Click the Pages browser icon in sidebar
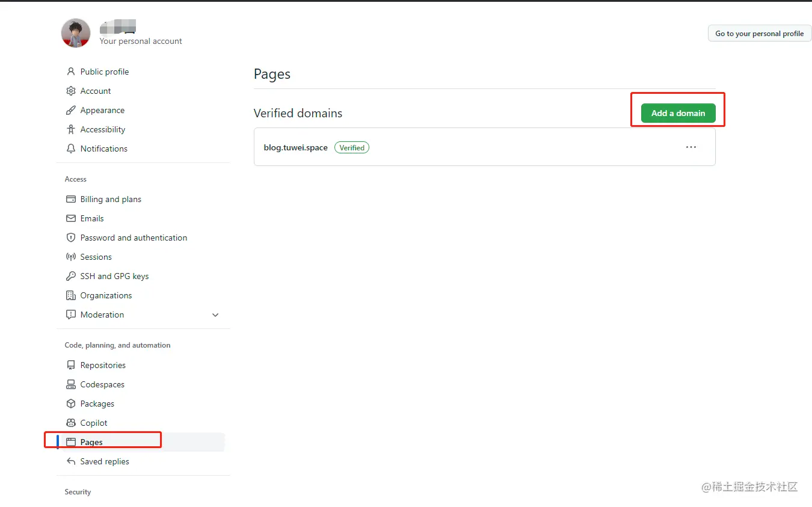The height and width of the screenshot is (507, 812). (71, 442)
